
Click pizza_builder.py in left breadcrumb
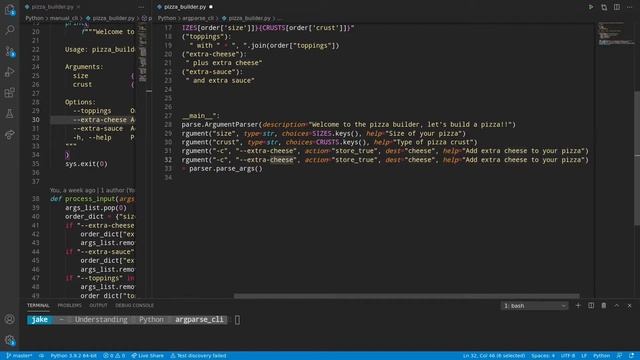[113, 18]
